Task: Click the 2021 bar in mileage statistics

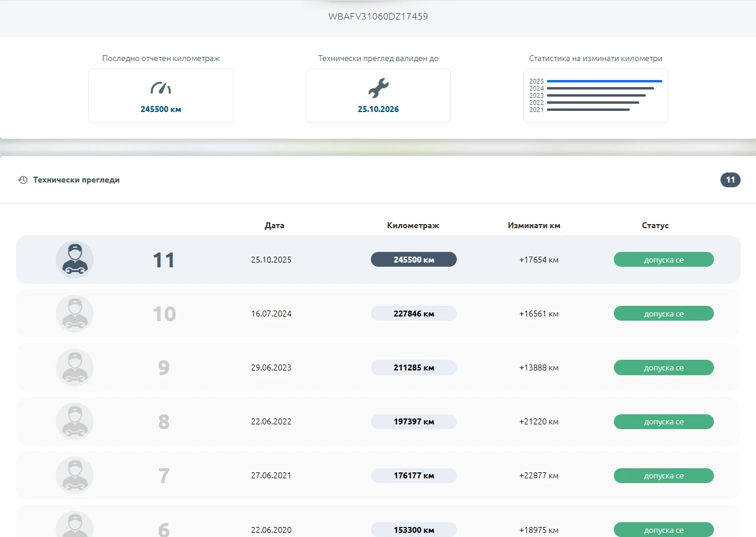Action: 588,110
